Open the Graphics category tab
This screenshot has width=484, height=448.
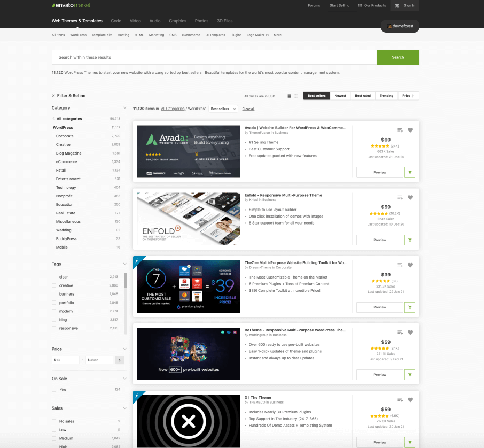click(177, 21)
